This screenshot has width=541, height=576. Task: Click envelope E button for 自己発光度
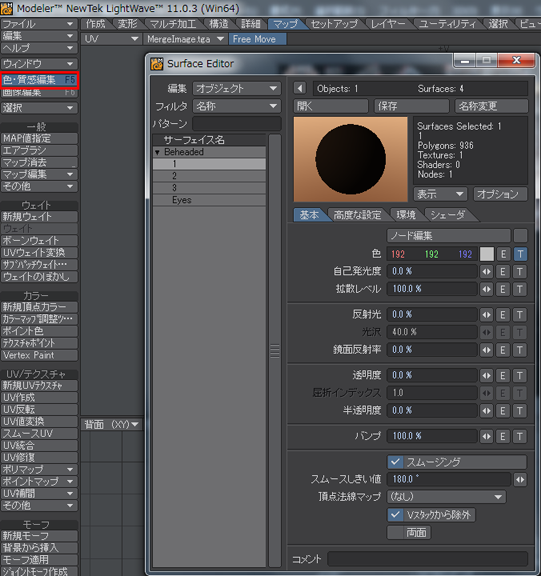(x=503, y=271)
